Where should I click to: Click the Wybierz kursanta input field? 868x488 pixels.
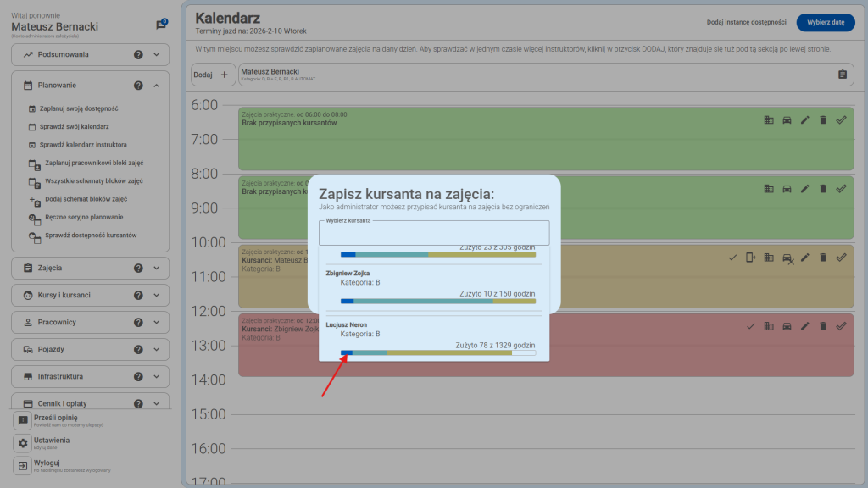pos(433,232)
